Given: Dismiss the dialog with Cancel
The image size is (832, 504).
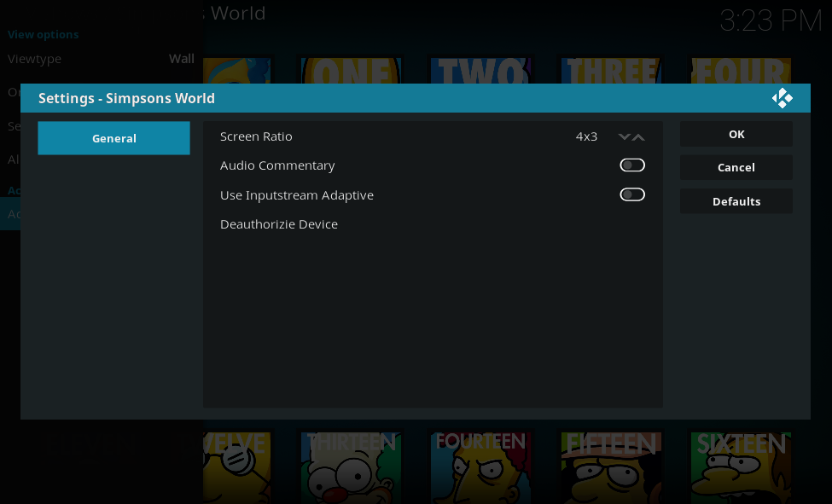Looking at the screenshot, I should point(736,168).
